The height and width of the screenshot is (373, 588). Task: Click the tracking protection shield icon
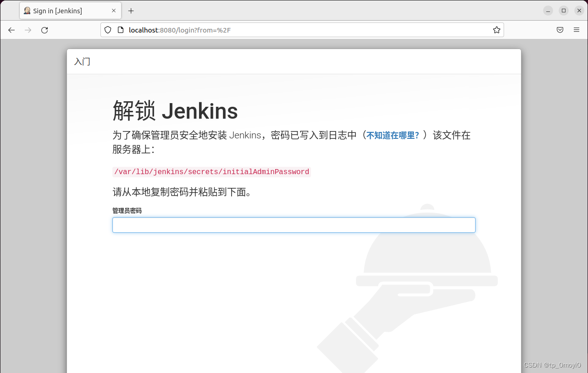pyautogui.click(x=107, y=29)
